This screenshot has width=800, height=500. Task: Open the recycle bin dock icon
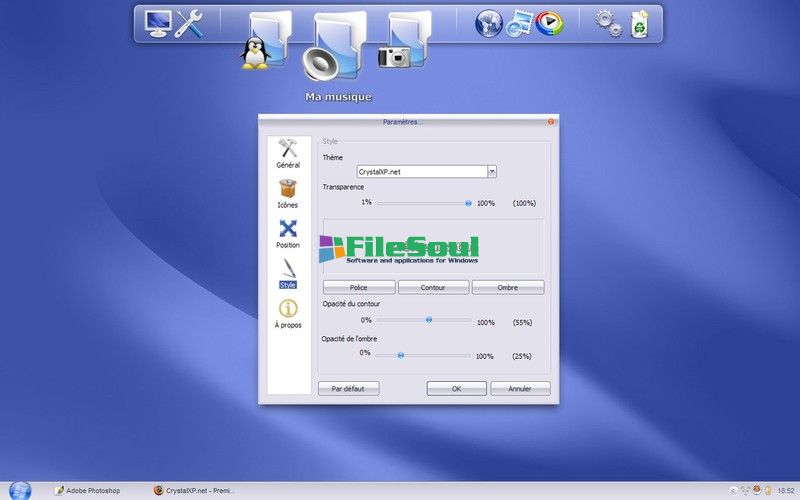tap(639, 22)
